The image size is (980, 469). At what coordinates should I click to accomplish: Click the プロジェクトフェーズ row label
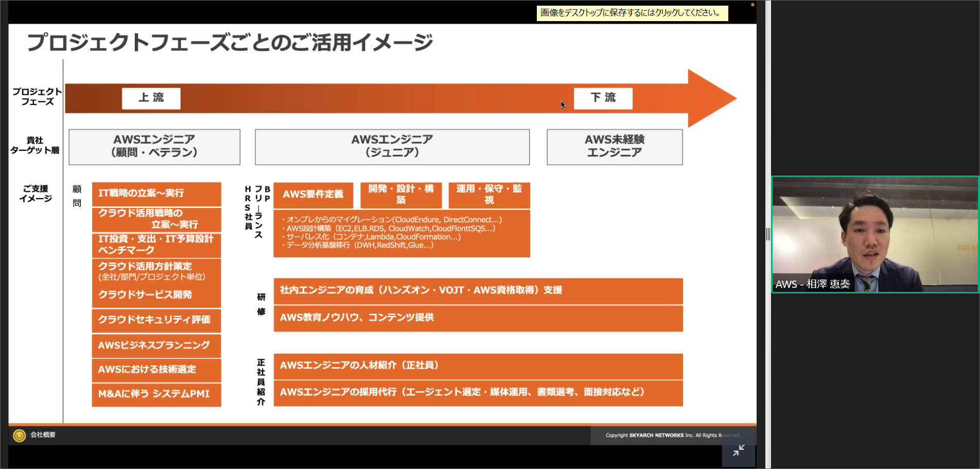tap(37, 97)
